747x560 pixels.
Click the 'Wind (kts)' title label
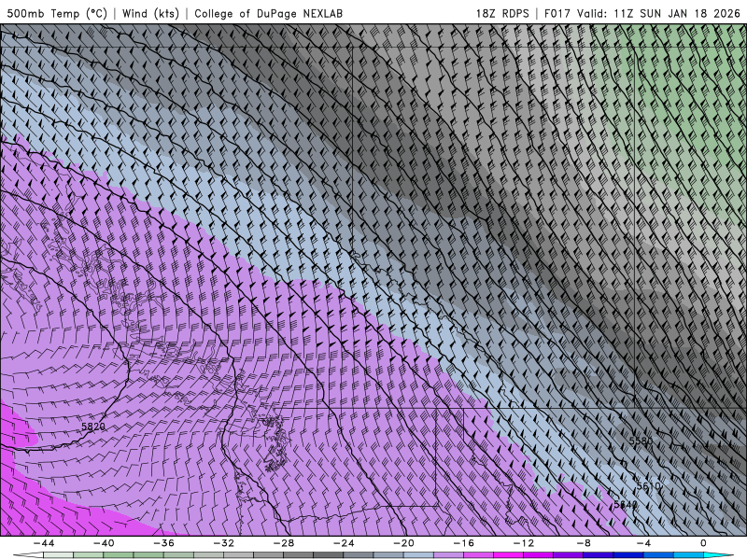point(150,13)
